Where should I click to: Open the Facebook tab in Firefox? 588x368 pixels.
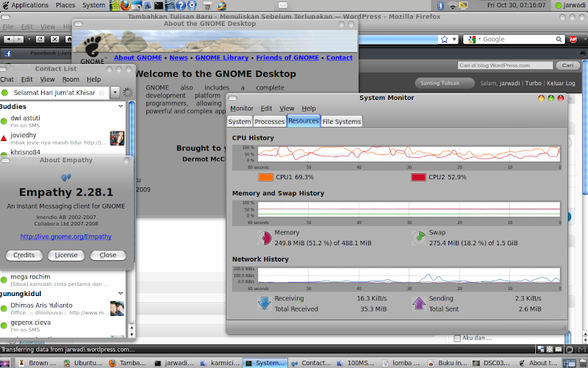click(37, 53)
